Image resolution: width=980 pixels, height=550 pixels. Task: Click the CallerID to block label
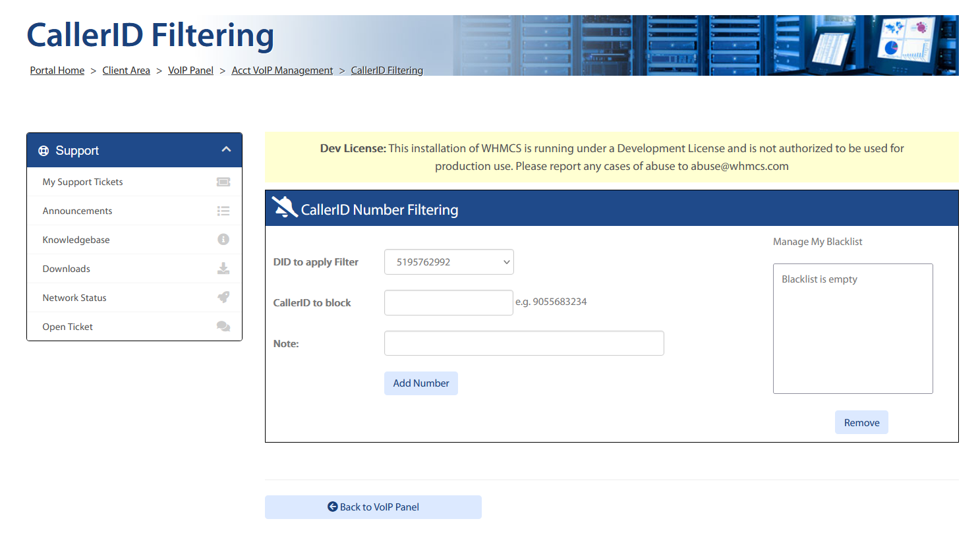[x=312, y=303]
